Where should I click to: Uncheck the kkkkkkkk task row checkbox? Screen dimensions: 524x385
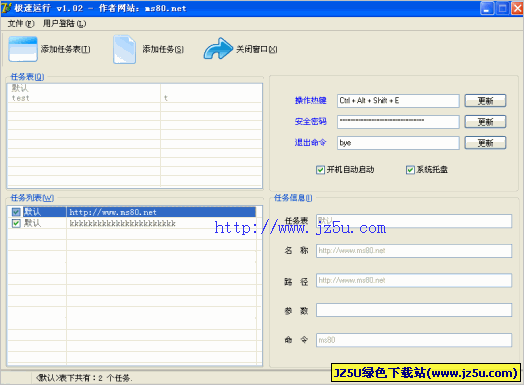[x=16, y=223]
